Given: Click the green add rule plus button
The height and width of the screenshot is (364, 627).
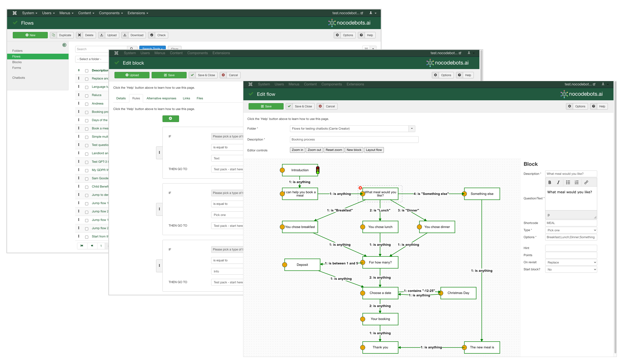Looking at the screenshot, I should point(171,119).
